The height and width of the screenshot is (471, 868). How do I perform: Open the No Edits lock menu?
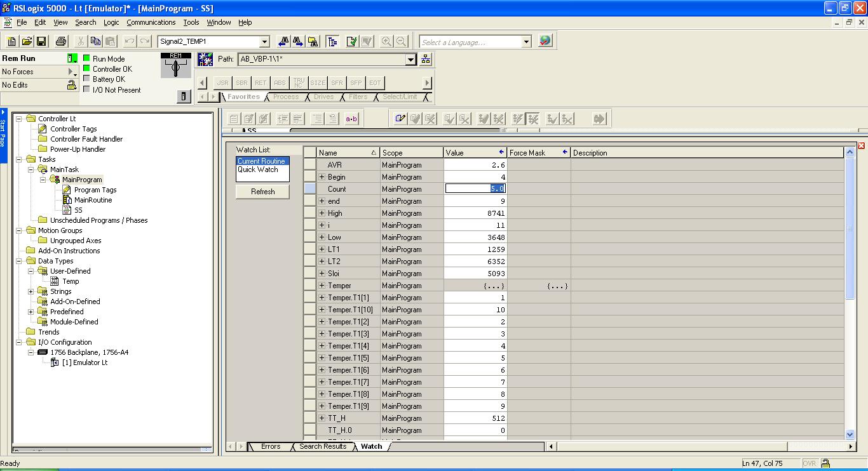click(72, 85)
